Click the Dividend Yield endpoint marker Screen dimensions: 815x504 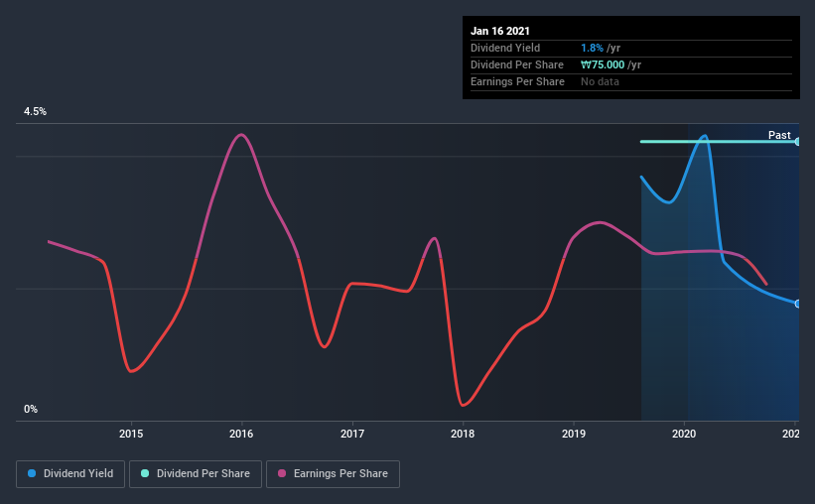(x=798, y=304)
